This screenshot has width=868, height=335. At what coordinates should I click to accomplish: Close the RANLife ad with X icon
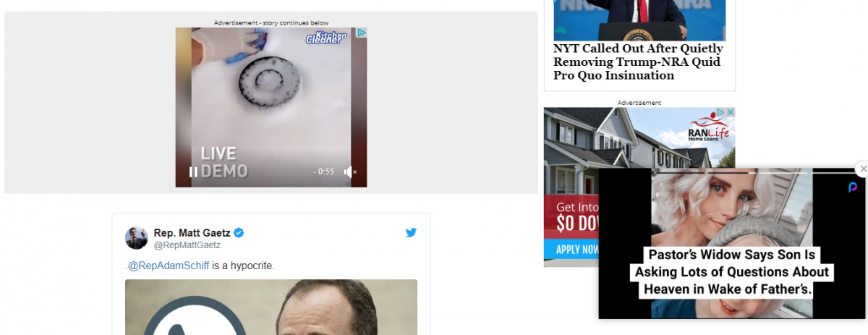click(730, 113)
